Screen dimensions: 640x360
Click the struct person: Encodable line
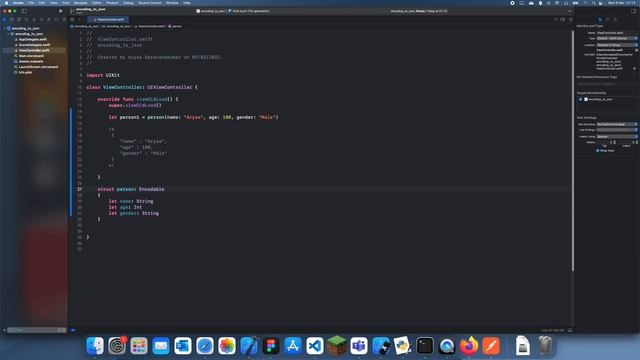(x=131, y=189)
